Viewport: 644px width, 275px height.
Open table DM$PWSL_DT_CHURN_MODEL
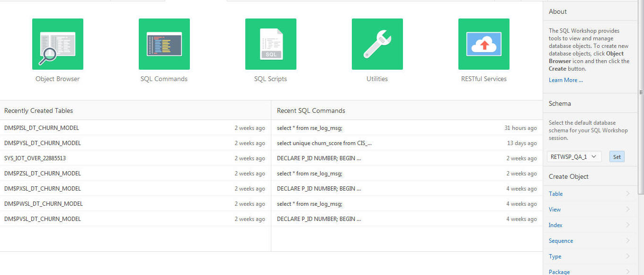point(44,204)
